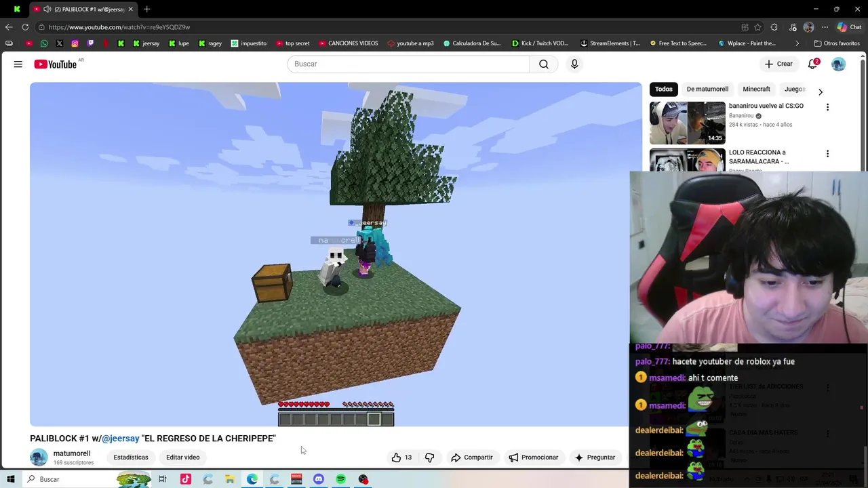Start voice search with the microphone icon
The width and height of the screenshot is (868, 488).
click(x=574, y=64)
